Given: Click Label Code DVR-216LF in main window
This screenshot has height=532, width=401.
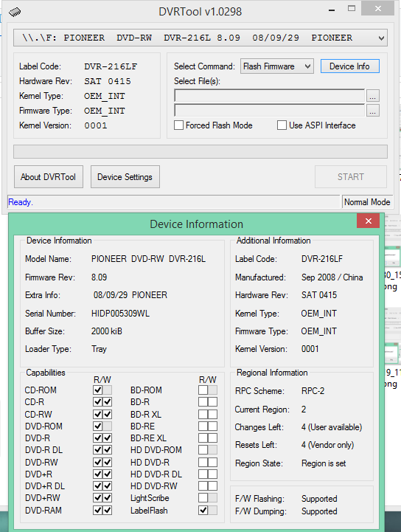Looking at the screenshot, I should coord(111,66).
